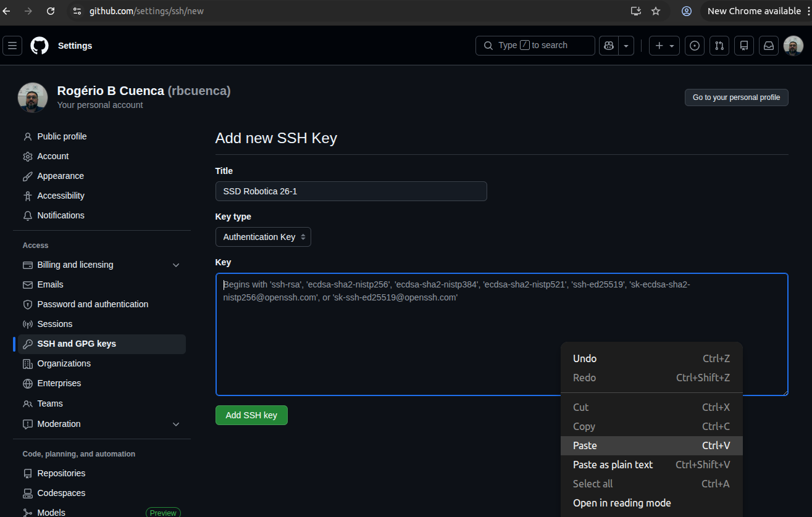
Task: Choose Undo from the context menu
Action: tap(585, 358)
